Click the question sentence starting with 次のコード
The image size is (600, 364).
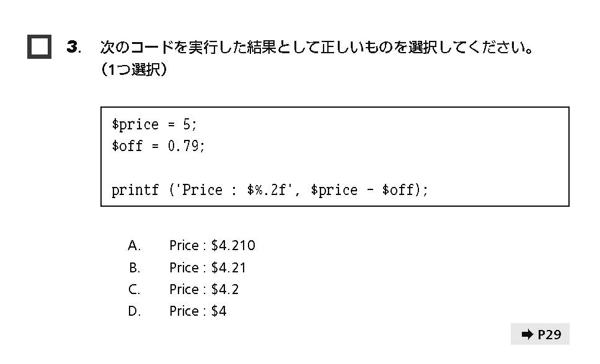(x=317, y=47)
